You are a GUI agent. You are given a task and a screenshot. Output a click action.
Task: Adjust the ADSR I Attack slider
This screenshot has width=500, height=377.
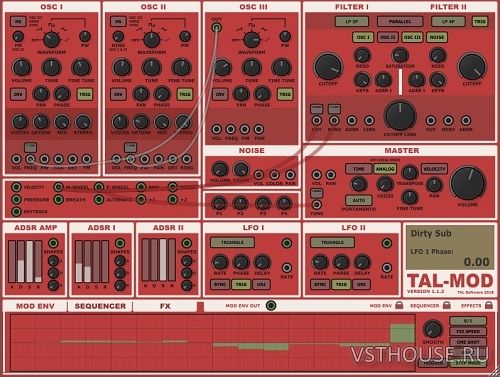79,261
